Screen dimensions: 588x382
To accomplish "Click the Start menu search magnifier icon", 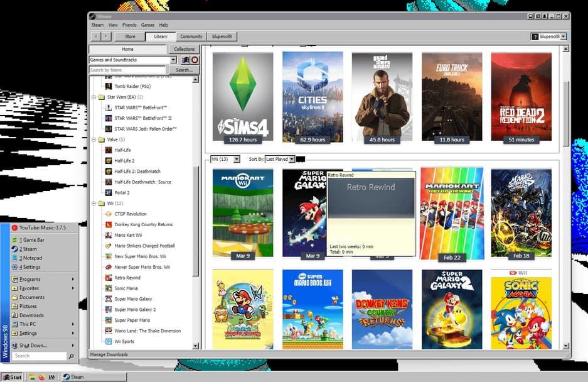I will click(x=72, y=356).
